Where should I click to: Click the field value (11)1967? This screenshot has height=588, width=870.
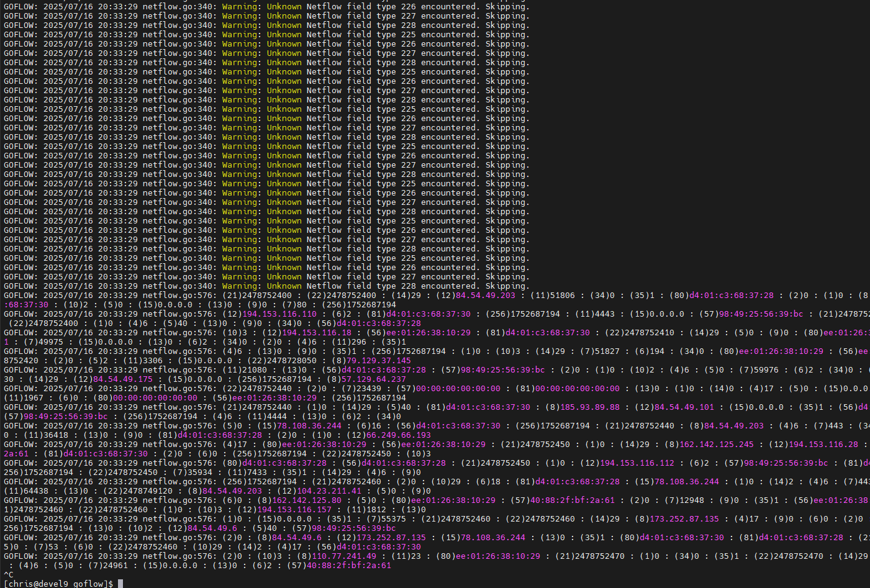(x=24, y=398)
